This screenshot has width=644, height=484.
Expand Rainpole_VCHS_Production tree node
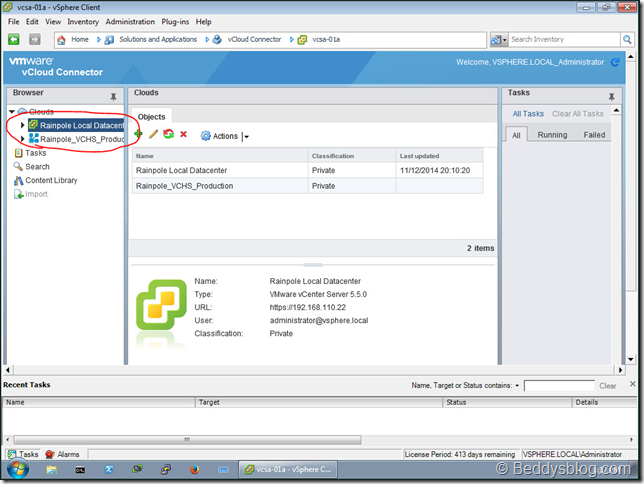[23, 139]
